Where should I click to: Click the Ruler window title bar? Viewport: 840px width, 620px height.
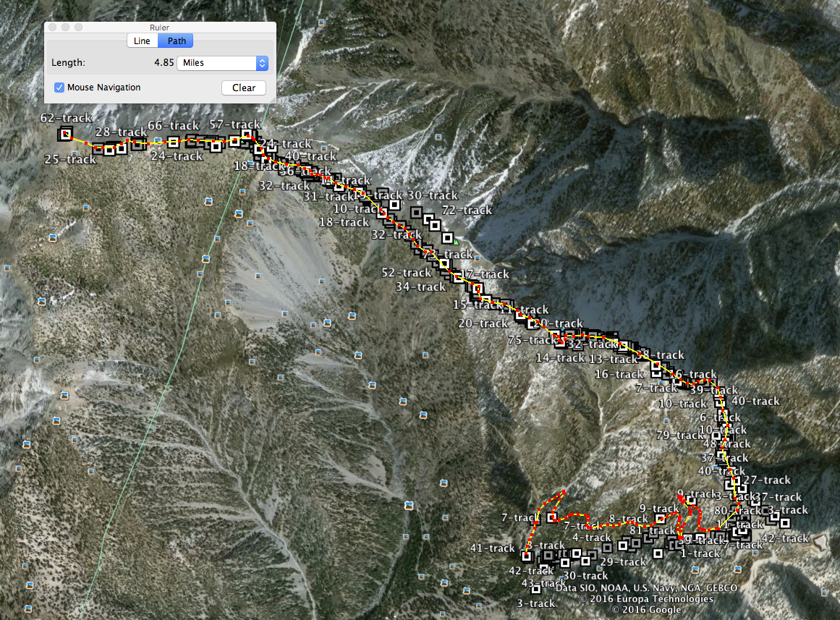coord(160,27)
